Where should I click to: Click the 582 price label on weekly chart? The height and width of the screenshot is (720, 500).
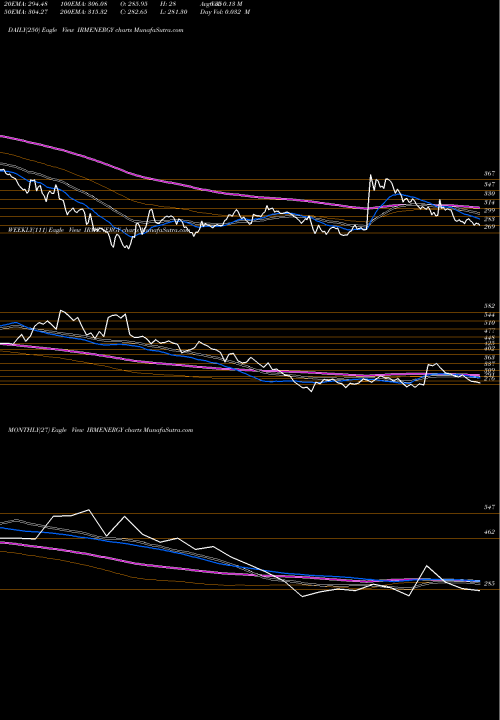pyautogui.click(x=489, y=306)
